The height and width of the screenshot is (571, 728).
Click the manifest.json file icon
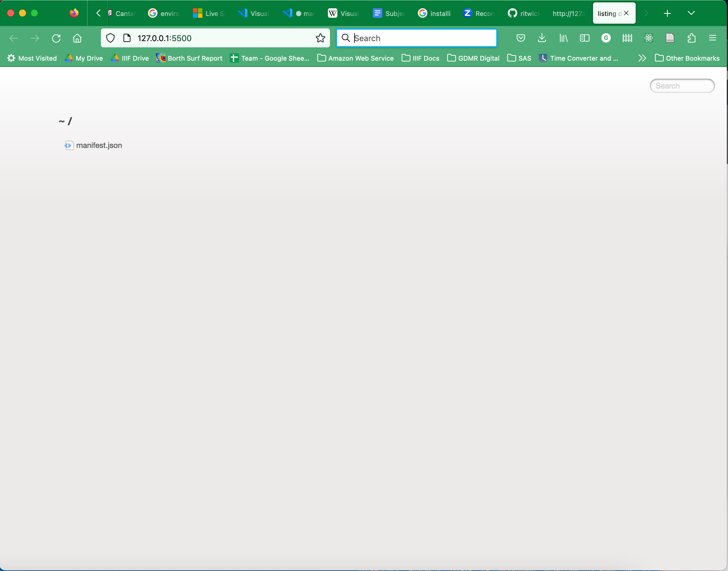69,146
